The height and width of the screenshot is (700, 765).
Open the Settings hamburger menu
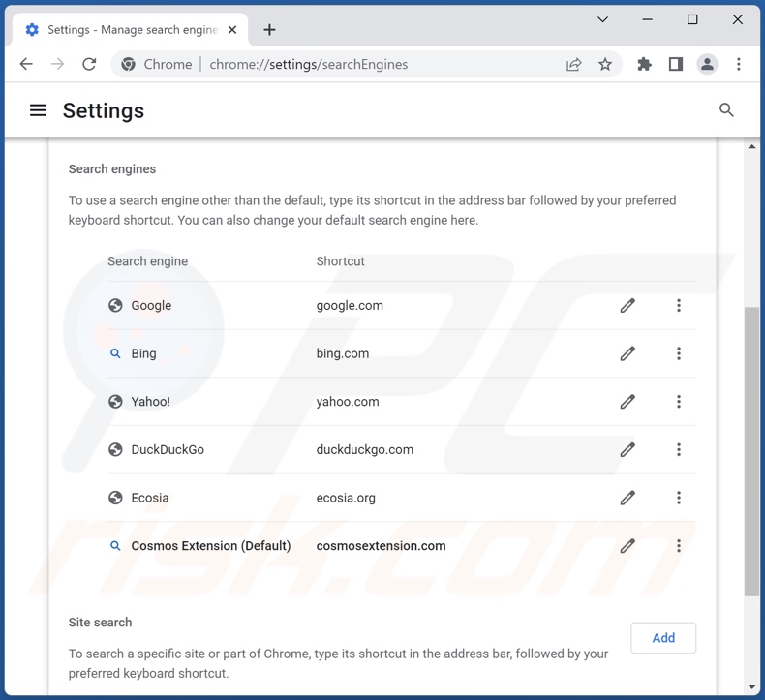(38, 110)
